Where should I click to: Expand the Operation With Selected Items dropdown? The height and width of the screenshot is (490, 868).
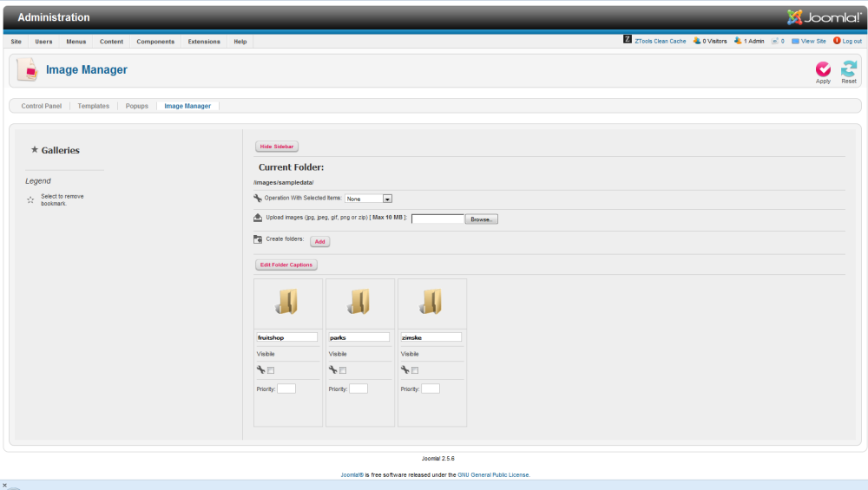(368, 199)
